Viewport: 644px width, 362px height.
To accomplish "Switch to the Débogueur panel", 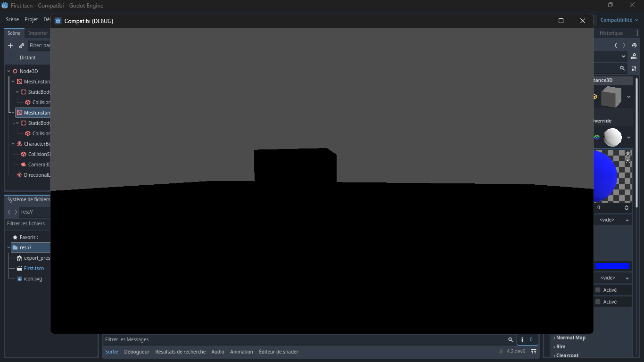I will click(137, 352).
